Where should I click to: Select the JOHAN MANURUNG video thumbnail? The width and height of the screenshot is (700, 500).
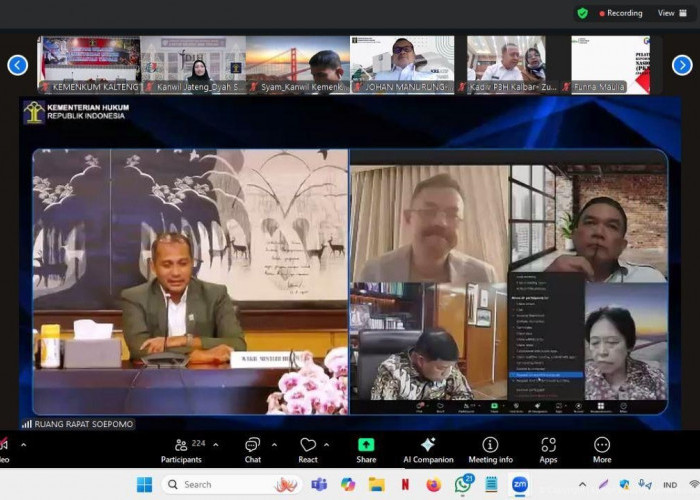tap(405, 65)
